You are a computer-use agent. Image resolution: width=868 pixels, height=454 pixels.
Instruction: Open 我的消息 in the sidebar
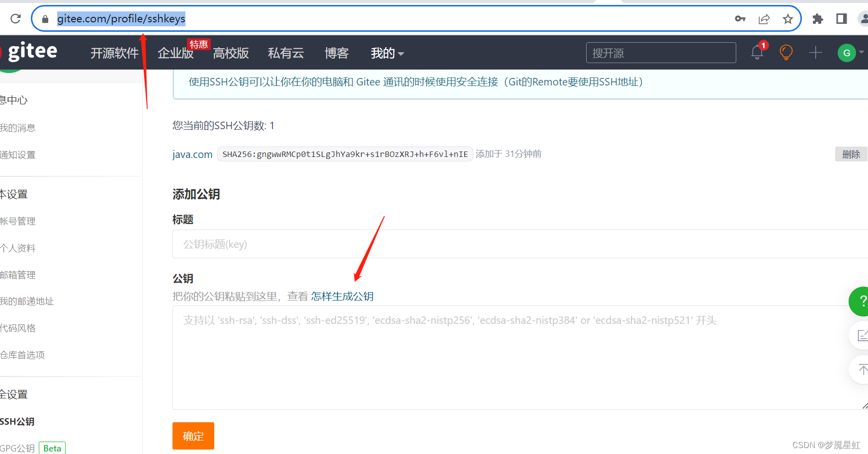pos(18,128)
